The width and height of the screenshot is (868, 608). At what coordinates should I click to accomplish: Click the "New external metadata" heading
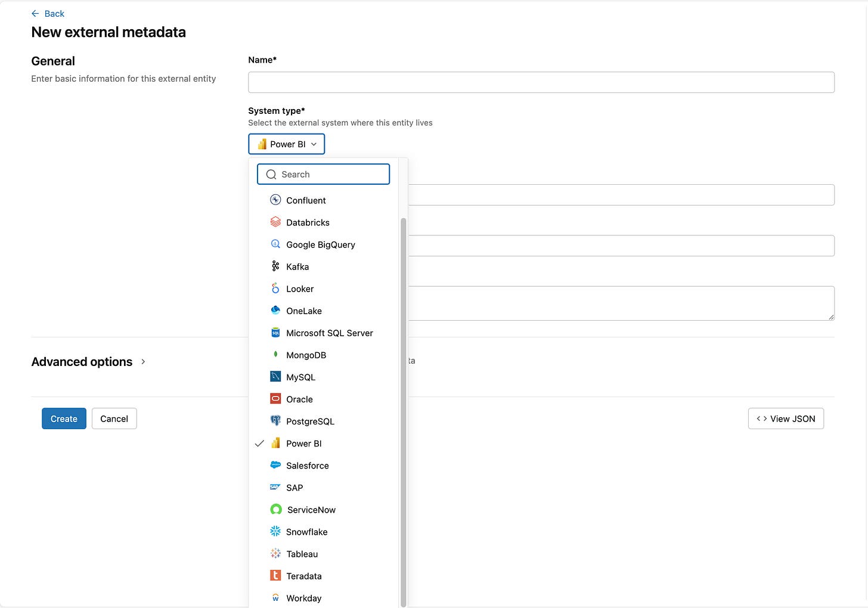(x=108, y=32)
